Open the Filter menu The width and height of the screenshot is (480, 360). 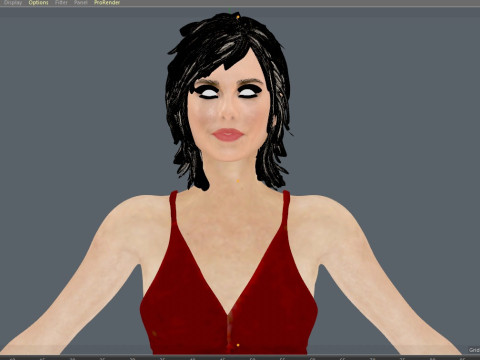pos(61,3)
